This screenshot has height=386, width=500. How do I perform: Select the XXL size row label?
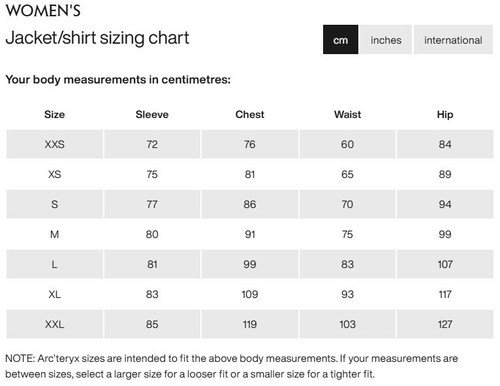(x=54, y=324)
